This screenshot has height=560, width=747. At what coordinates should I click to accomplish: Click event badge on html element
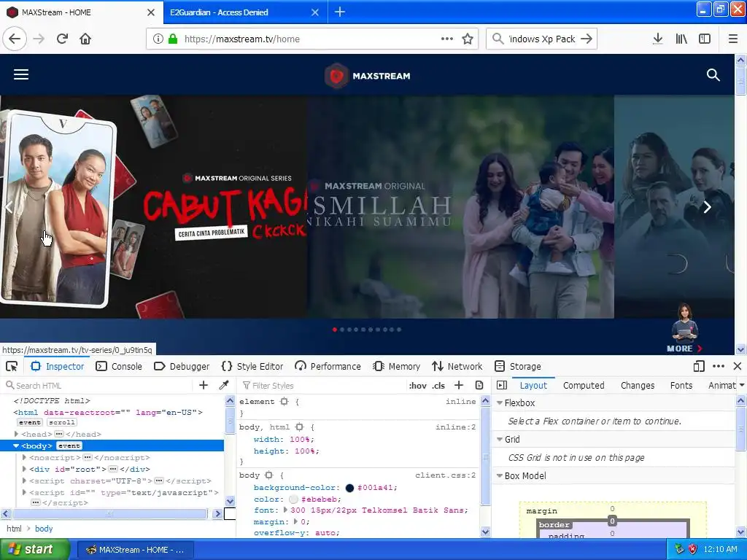point(29,422)
